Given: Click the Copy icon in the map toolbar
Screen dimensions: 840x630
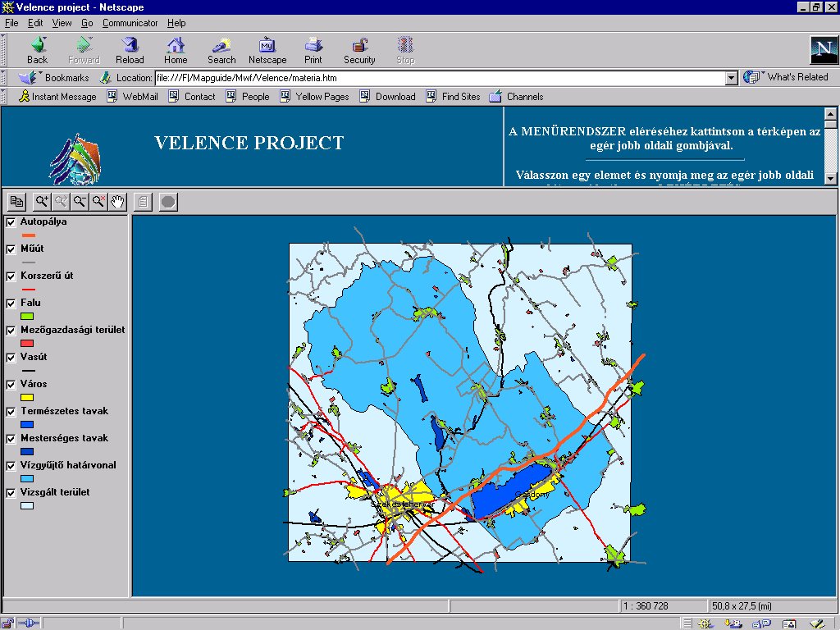Looking at the screenshot, I should pyautogui.click(x=17, y=202).
